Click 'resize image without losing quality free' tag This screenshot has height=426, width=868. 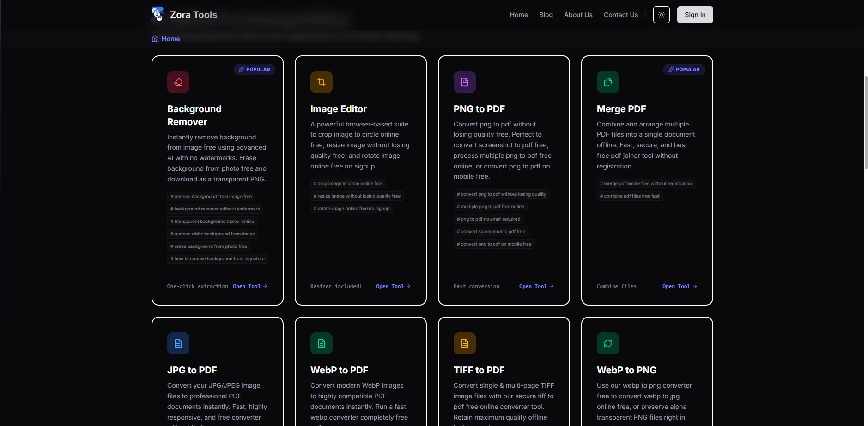[x=357, y=196]
